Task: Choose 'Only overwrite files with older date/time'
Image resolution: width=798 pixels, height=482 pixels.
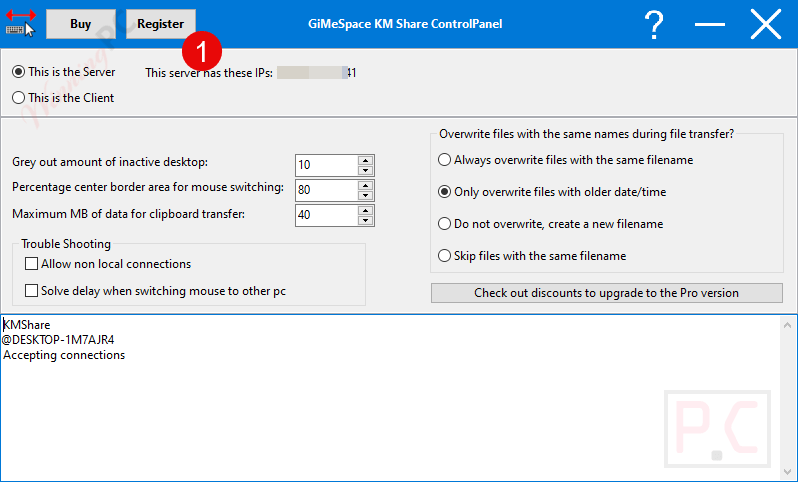Action: click(x=552, y=192)
